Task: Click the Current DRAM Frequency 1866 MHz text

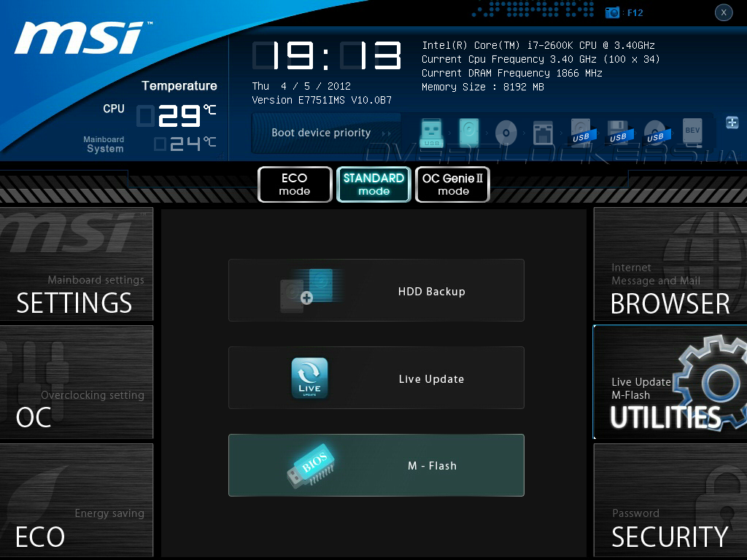Action: [511, 74]
